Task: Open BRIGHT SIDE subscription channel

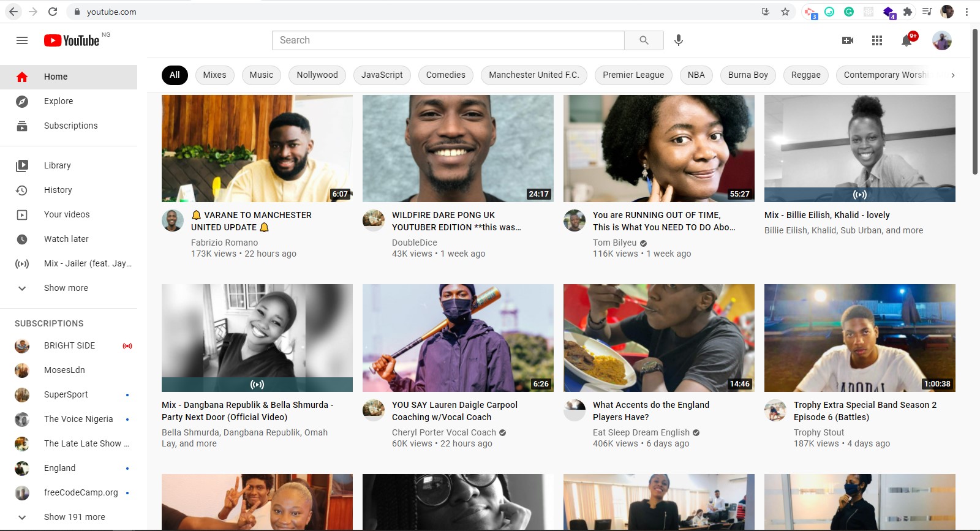Action: [69, 345]
